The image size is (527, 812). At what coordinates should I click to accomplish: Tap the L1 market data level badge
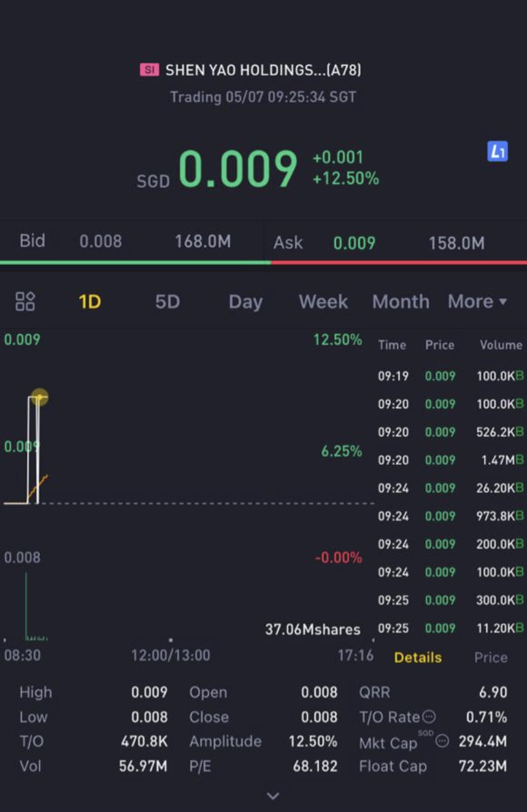(497, 152)
